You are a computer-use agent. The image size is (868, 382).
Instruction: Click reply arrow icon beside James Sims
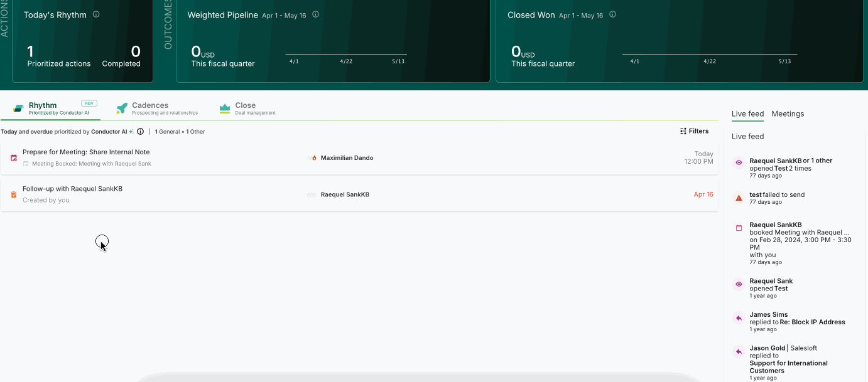point(739,318)
